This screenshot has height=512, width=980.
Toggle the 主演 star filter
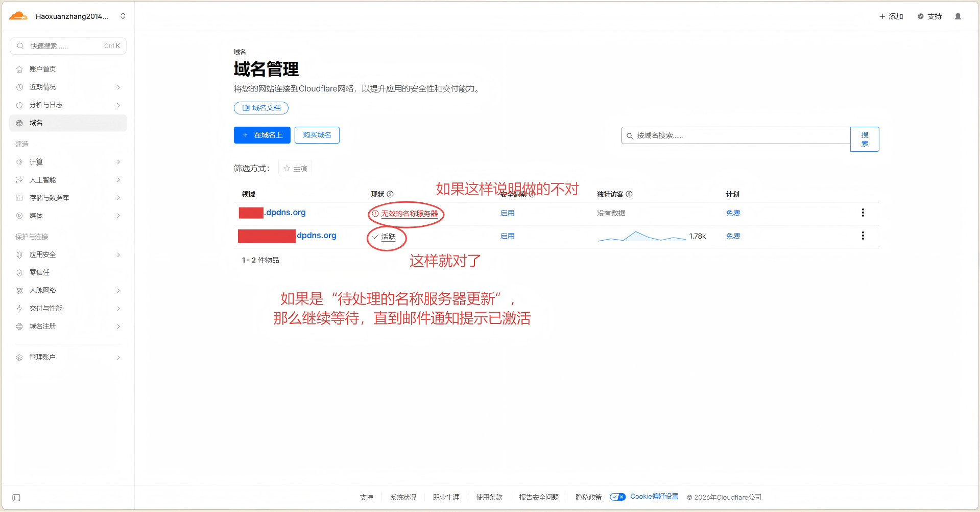(x=295, y=168)
